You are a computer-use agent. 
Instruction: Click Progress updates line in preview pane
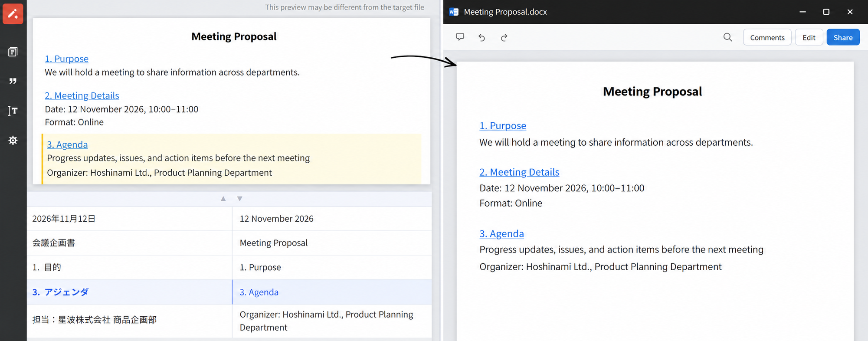point(178,158)
